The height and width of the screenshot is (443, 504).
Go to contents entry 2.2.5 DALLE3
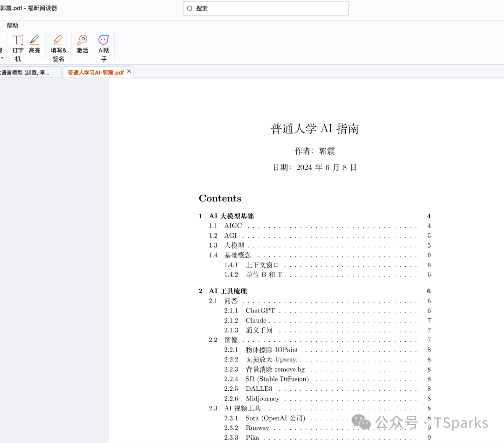tap(328, 389)
